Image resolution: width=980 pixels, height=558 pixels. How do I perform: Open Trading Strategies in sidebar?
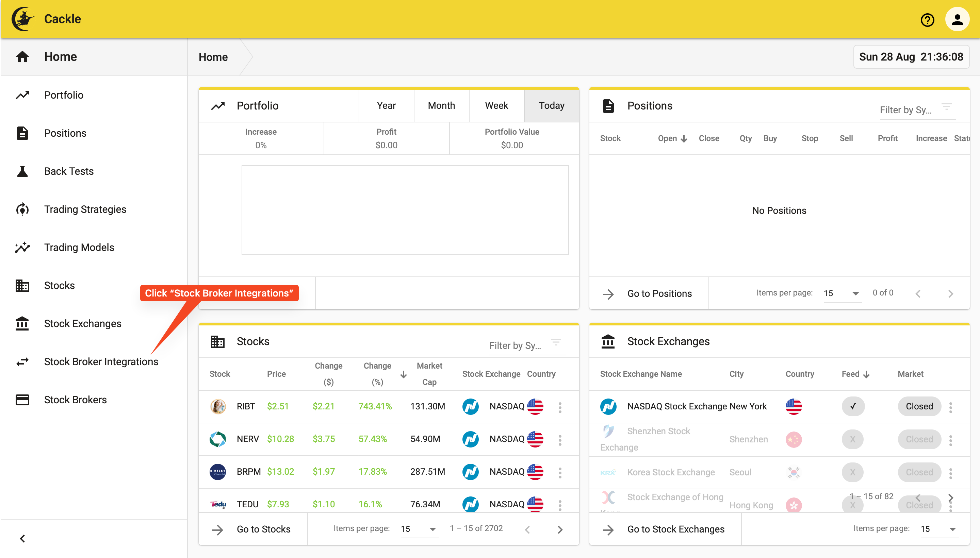[94, 209]
